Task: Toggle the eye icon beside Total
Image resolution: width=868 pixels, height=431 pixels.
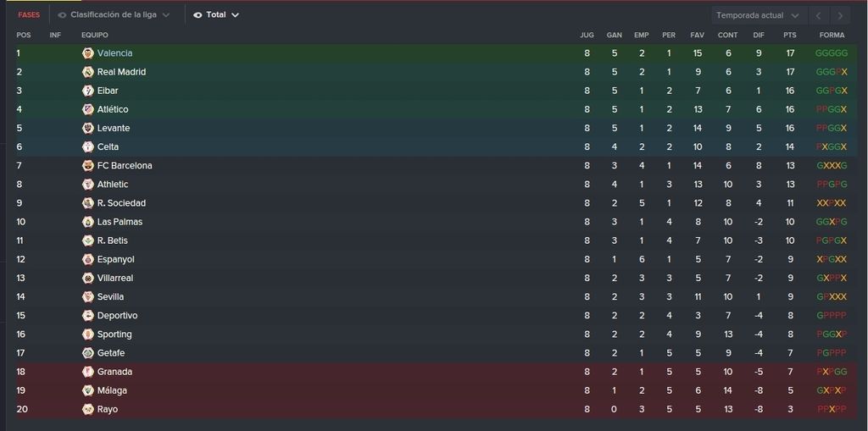Action: pyautogui.click(x=198, y=15)
